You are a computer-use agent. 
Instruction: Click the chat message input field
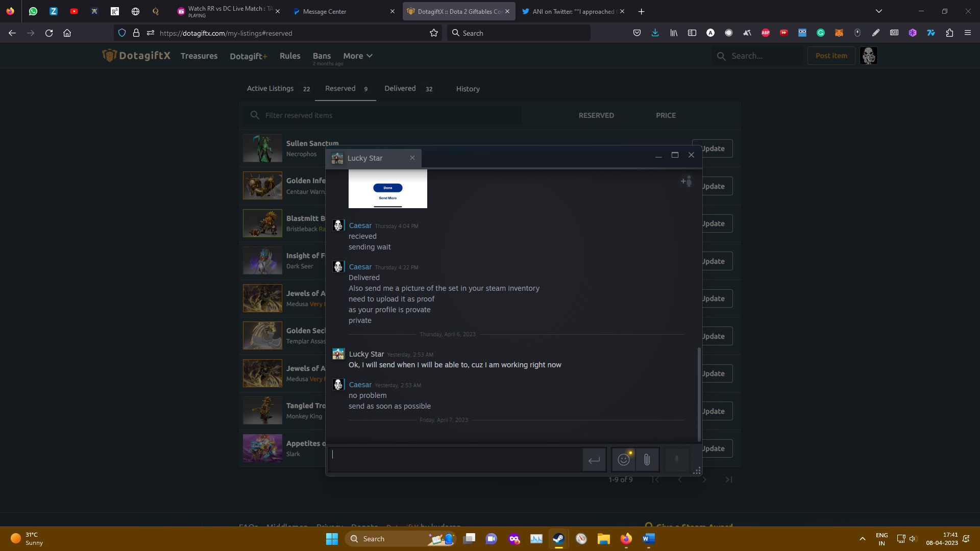click(454, 460)
